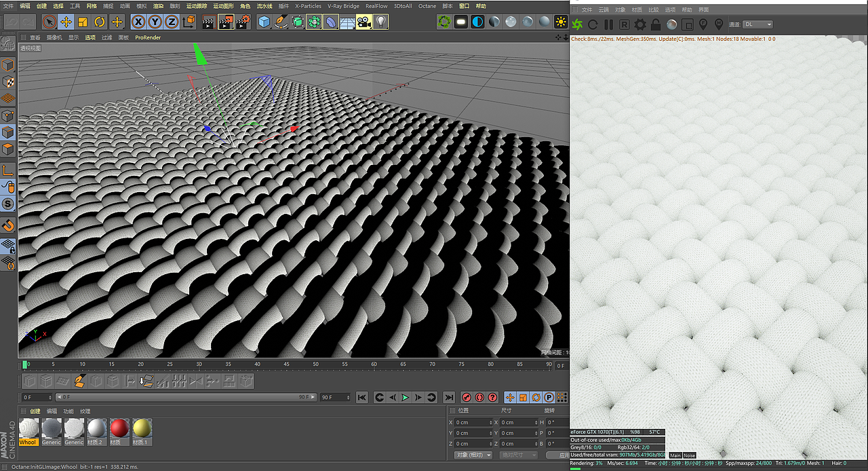This screenshot has width=868, height=471.
Task: Select the red 材质 material sphere
Action: click(x=119, y=432)
